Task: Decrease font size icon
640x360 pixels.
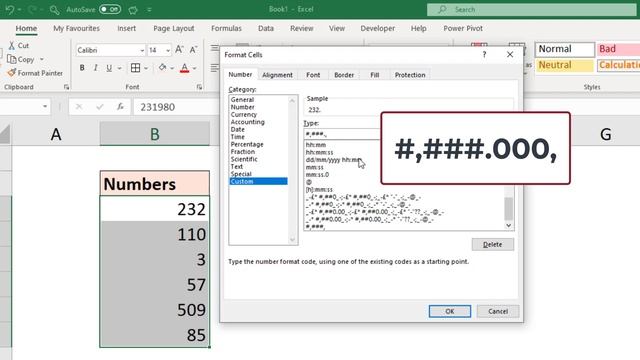Action: (x=193, y=50)
